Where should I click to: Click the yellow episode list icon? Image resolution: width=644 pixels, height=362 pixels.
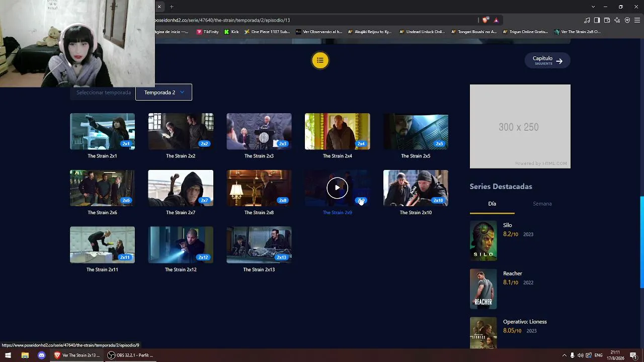coord(320,60)
